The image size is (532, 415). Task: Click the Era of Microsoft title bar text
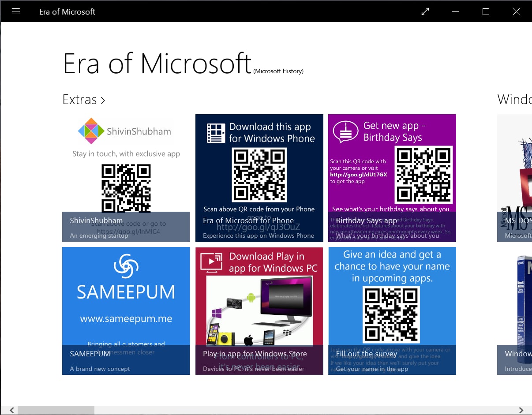[67, 12]
